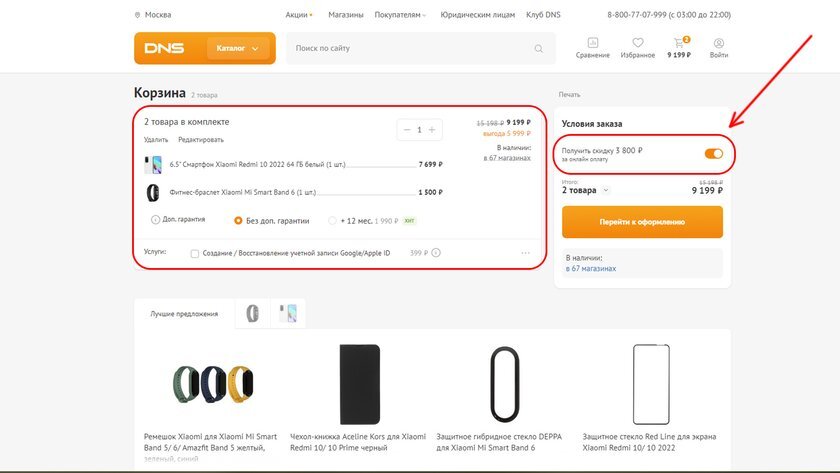Image resolution: width=840 pixels, height=473 pixels.
Task: Select the Без доп. гарантии radio option
Action: 238,221
